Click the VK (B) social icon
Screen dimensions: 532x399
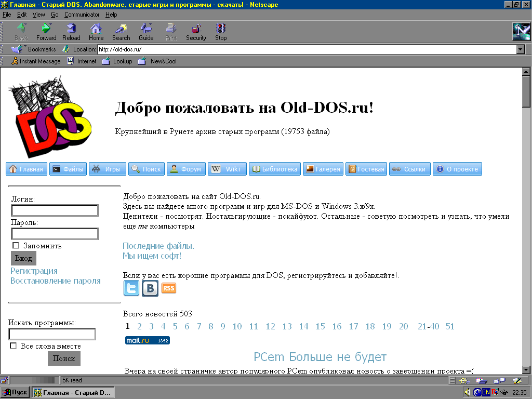pyautogui.click(x=150, y=288)
